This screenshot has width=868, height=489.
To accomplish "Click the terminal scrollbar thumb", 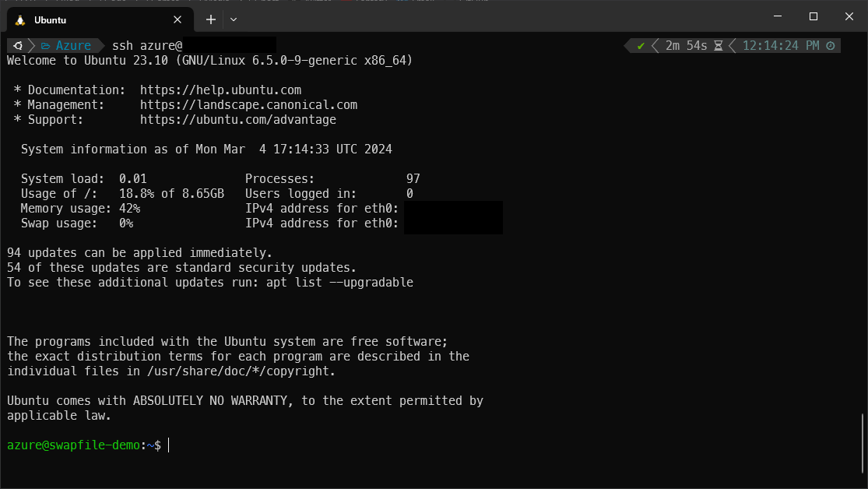I will (863, 444).
